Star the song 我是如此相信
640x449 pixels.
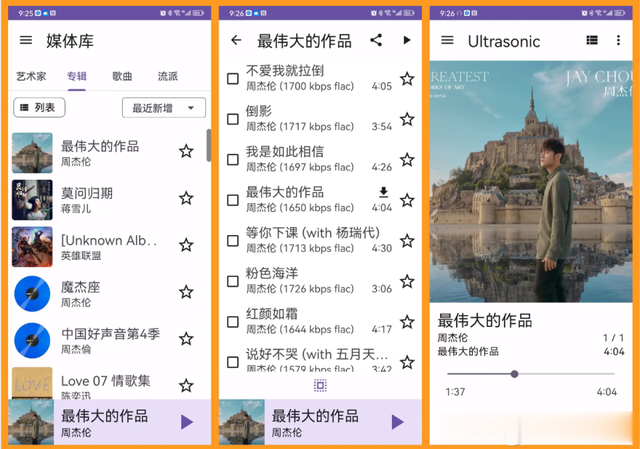pos(407,160)
